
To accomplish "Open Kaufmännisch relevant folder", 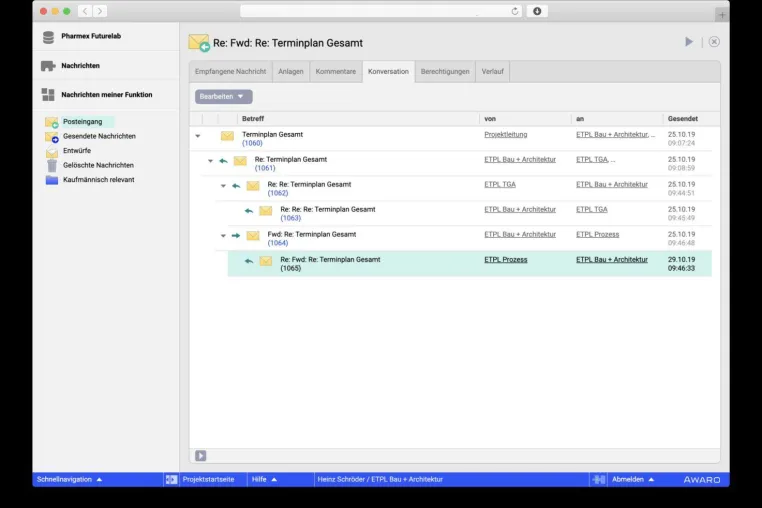I will 99,180.
